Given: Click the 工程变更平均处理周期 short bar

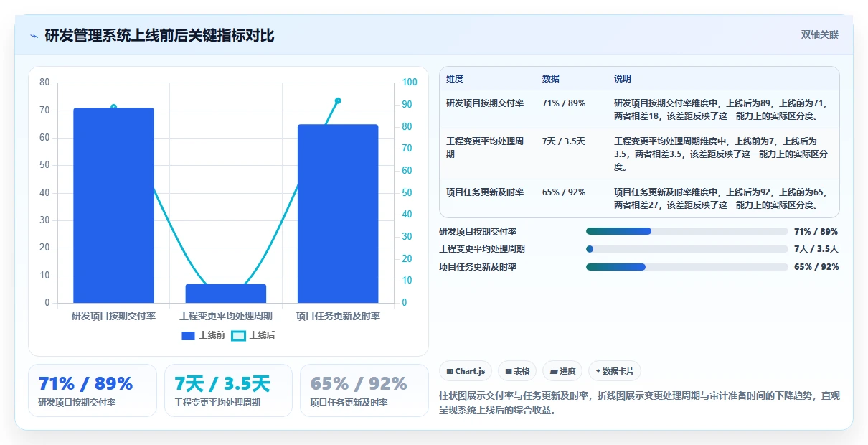Looking at the screenshot, I should click(226, 294).
